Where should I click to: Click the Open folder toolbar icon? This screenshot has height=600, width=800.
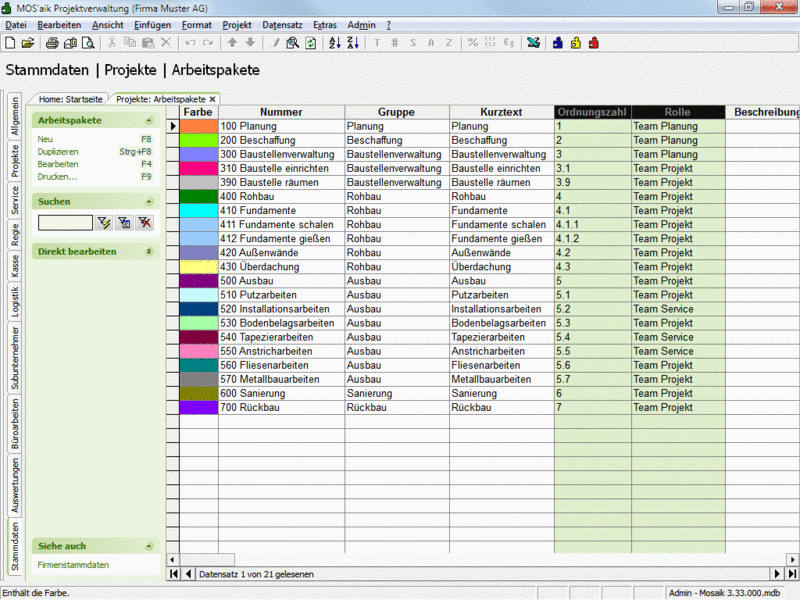click(x=28, y=43)
